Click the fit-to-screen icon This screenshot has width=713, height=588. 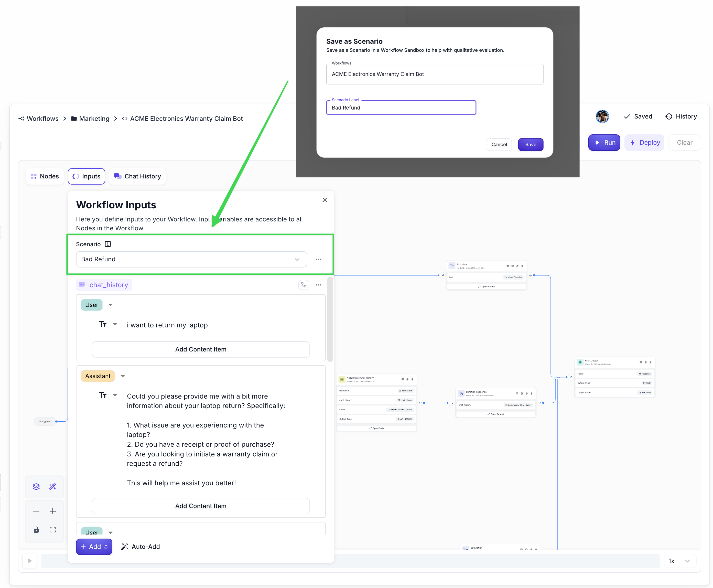click(x=52, y=529)
